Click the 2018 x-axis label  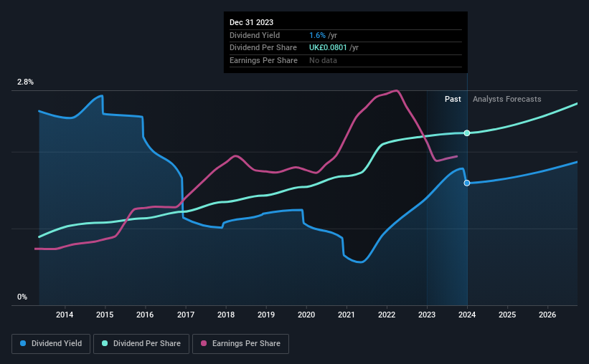[x=226, y=315]
